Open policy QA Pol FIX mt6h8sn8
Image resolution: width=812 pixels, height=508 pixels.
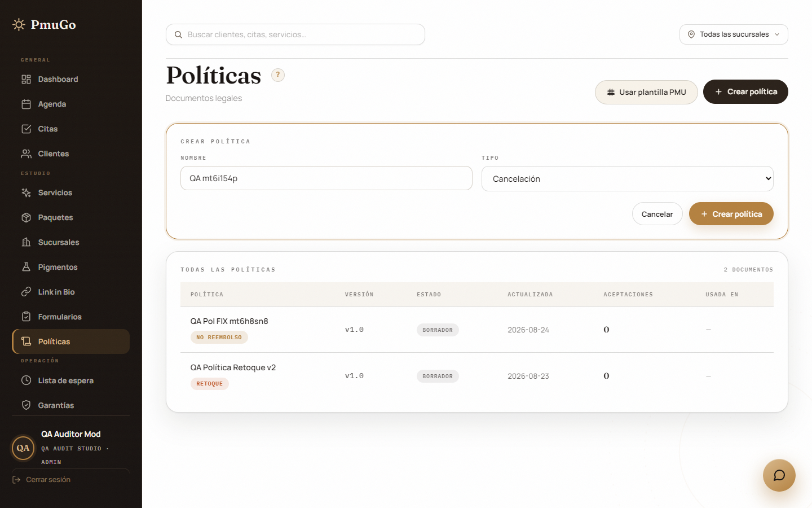point(230,321)
